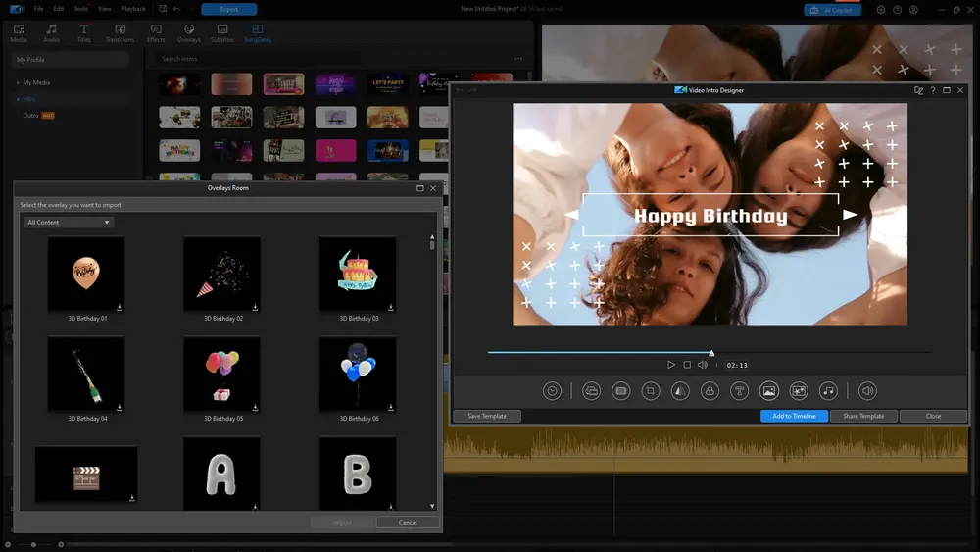Expand the My Media tree item
Screen dimensions: 980x552
point(36,82)
